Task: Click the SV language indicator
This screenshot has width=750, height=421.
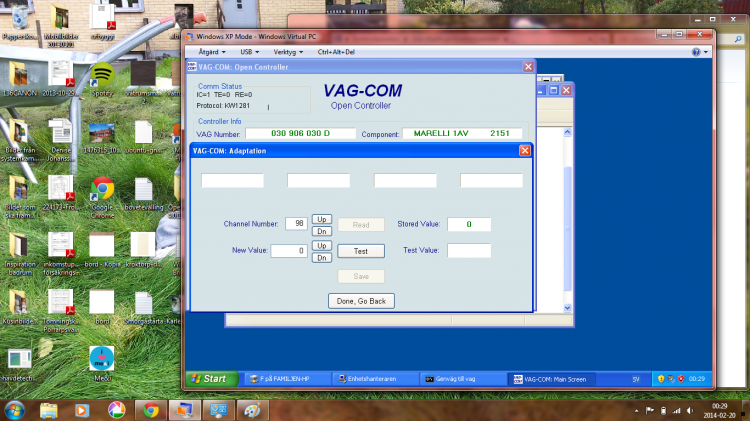Action: pos(636,379)
